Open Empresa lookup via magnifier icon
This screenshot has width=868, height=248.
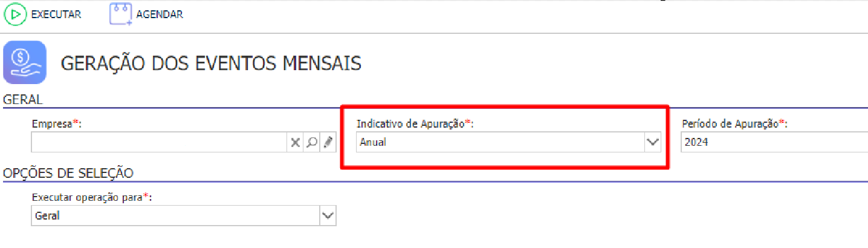coord(312,143)
